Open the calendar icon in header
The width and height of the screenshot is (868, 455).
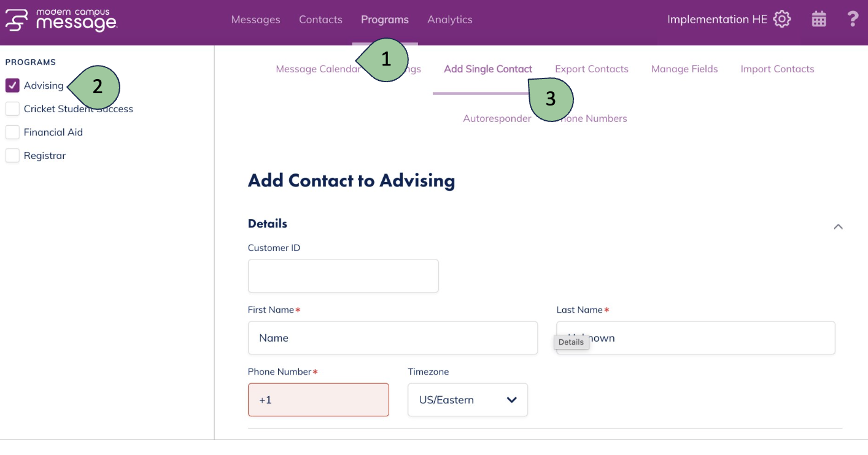pos(819,19)
